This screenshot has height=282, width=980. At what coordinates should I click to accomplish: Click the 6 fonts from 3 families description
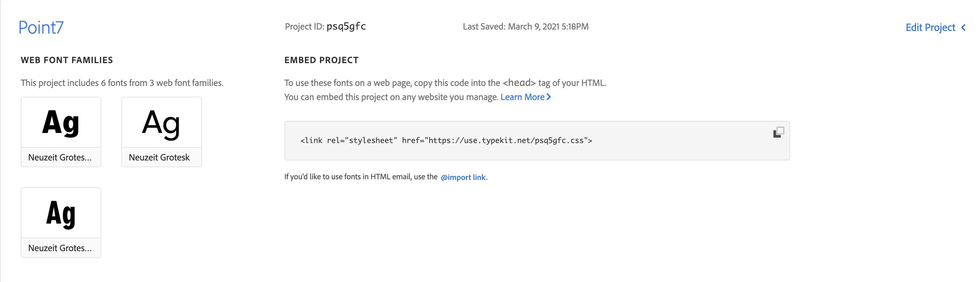(x=122, y=83)
